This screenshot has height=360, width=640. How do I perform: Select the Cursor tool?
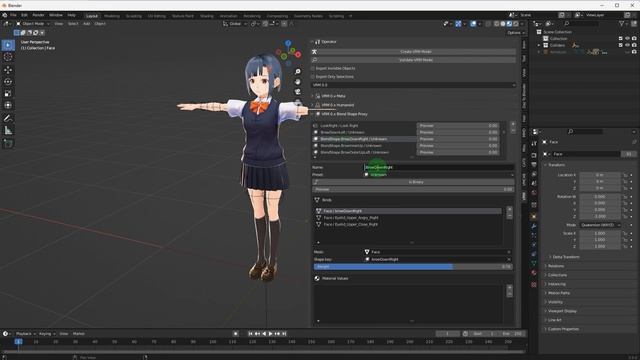(x=8, y=57)
